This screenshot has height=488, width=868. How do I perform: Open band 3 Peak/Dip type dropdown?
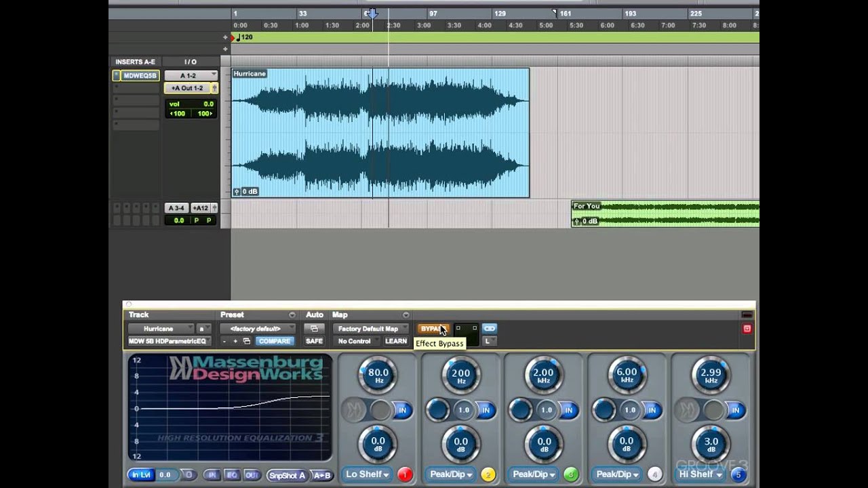pyautogui.click(x=534, y=474)
